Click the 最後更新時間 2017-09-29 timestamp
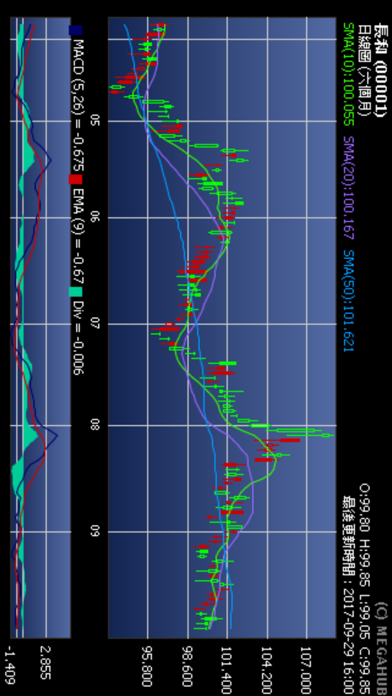 click(x=348, y=595)
